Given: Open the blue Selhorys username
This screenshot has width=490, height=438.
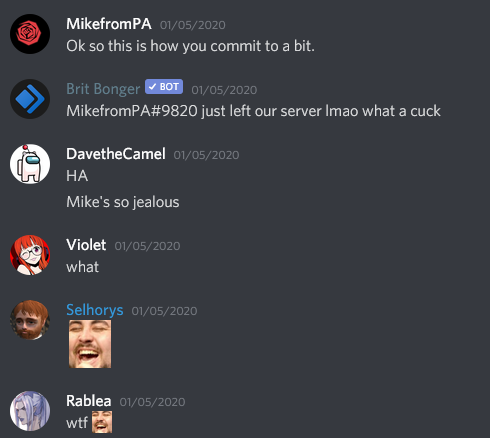Looking at the screenshot, I should pyautogui.click(x=95, y=310).
